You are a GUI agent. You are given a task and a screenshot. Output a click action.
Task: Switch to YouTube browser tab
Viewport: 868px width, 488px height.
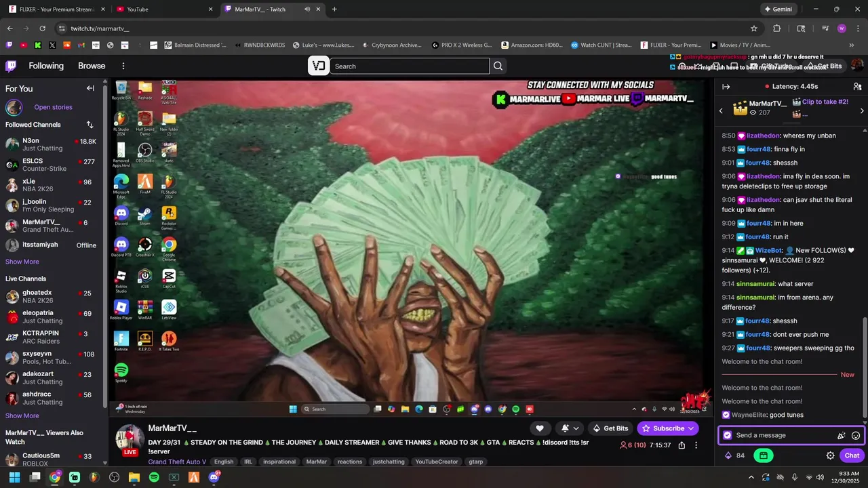click(163, 9)
